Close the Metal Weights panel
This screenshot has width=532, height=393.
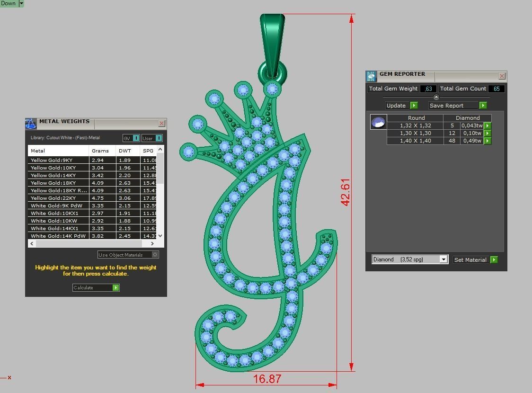click(162, 124)
